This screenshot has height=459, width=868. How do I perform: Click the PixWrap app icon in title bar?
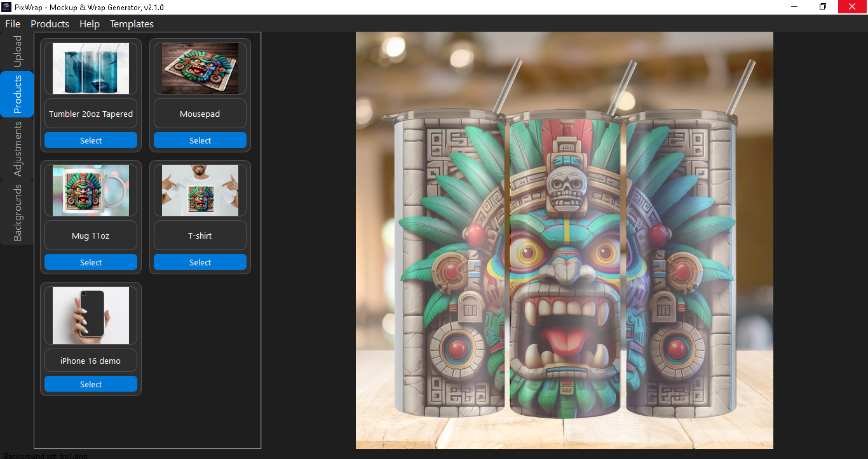pos(7,7)
